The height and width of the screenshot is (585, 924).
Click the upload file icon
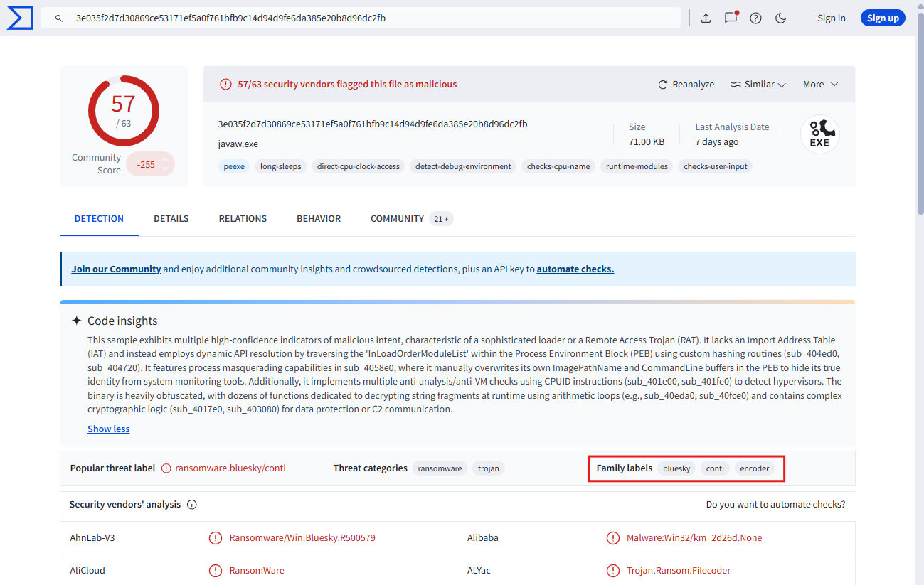point(706,18)
